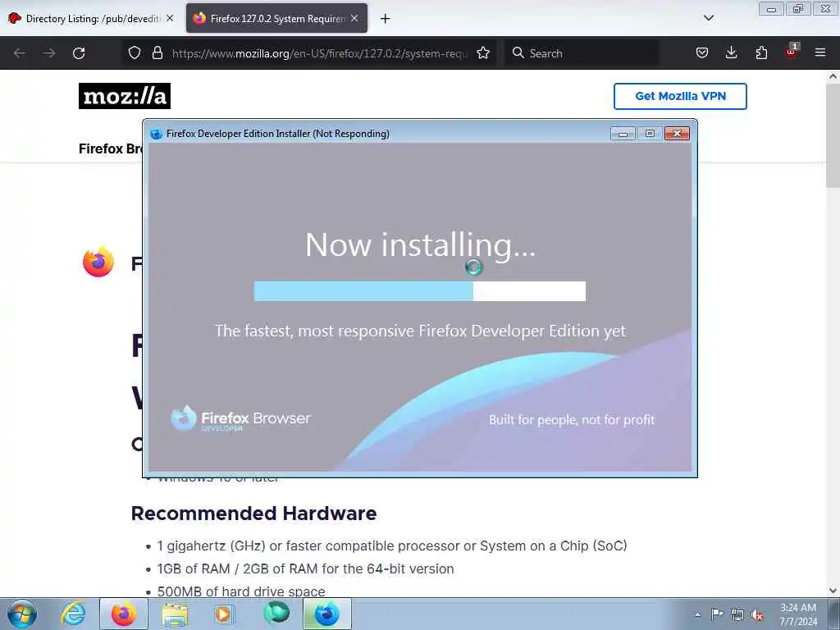Expand the list all tabs chevron
Viewport: 840px width, 630px height.
click(x=708, y=18)
